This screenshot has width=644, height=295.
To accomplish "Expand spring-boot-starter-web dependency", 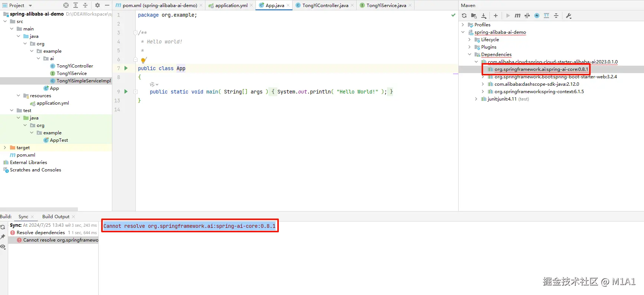I will (483, 77).
